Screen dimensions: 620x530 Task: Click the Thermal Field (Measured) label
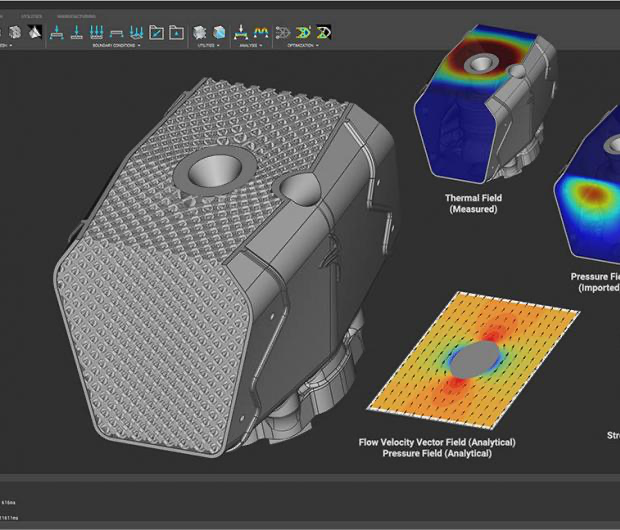[x=473, y=204]
